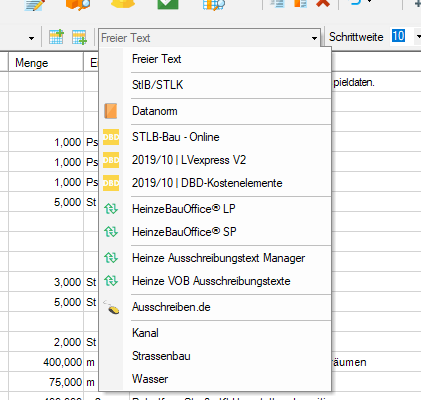421x400 pixels.
Task: Pick Datanorm from the list
Action: (x=215, y=111)
